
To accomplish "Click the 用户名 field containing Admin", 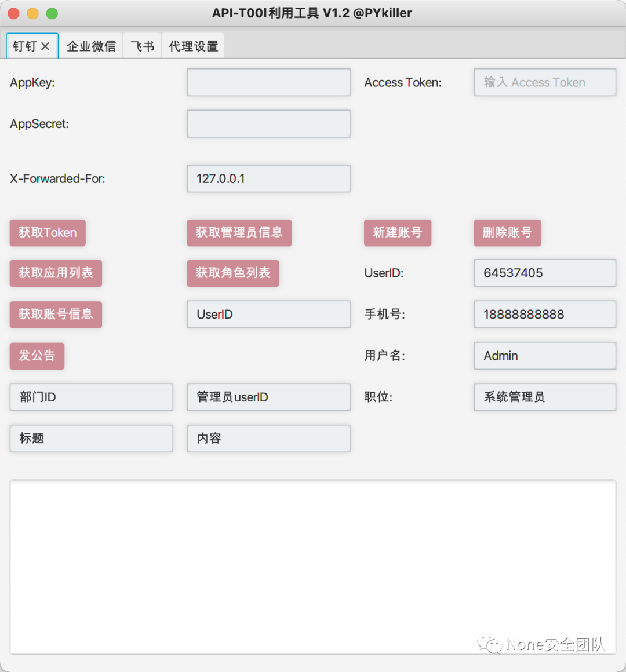I will coord(544,356).
